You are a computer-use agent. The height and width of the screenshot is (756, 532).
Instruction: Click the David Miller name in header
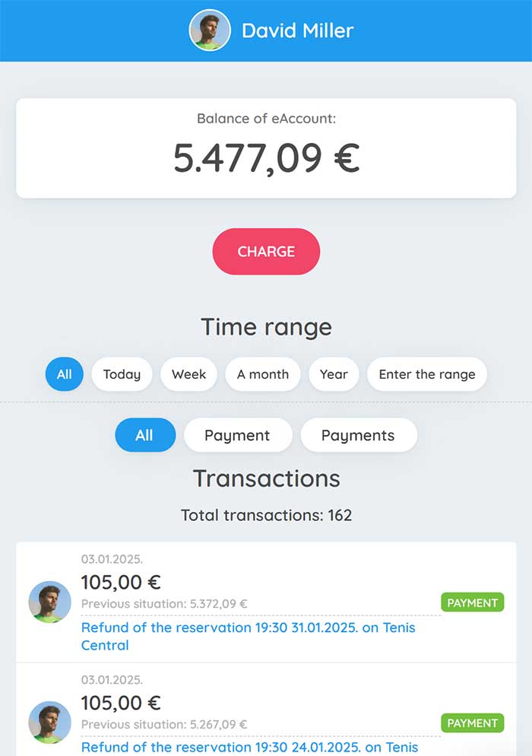click(297, 30)
